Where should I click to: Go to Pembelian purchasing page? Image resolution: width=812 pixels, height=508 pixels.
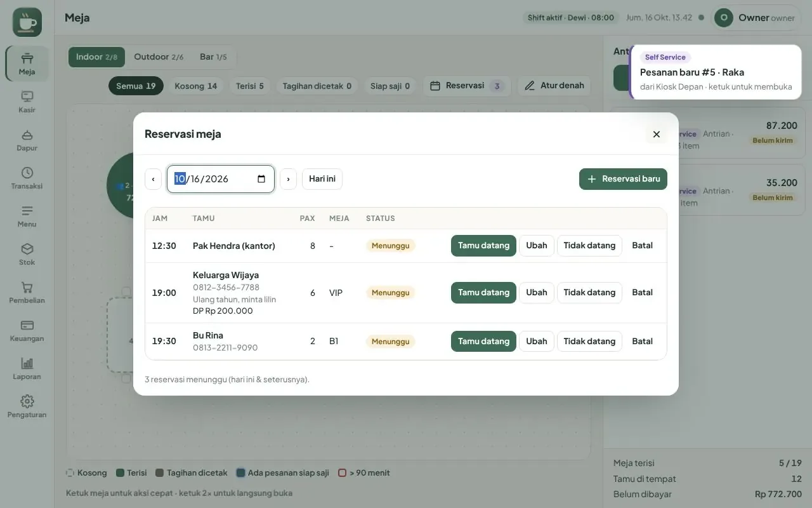[27, 292]
